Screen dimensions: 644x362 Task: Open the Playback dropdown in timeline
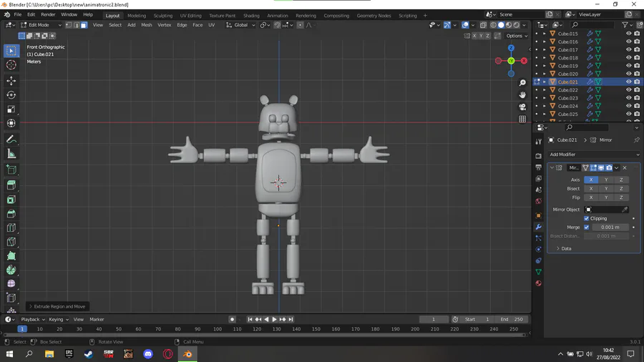[33, 319]
